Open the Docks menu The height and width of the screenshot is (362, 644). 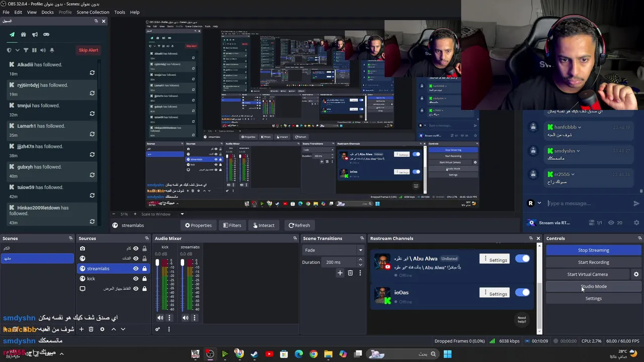(x=47, y=12)
